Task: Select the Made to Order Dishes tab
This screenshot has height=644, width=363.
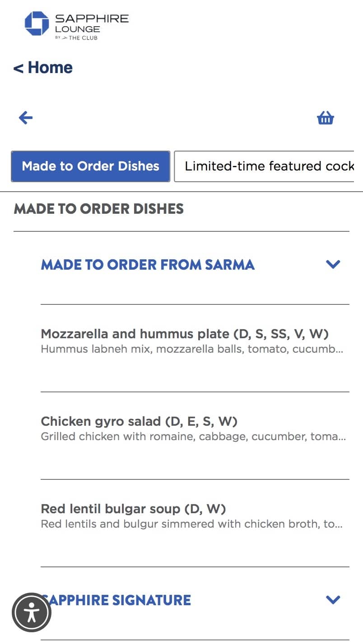Action: pos(90,166)
